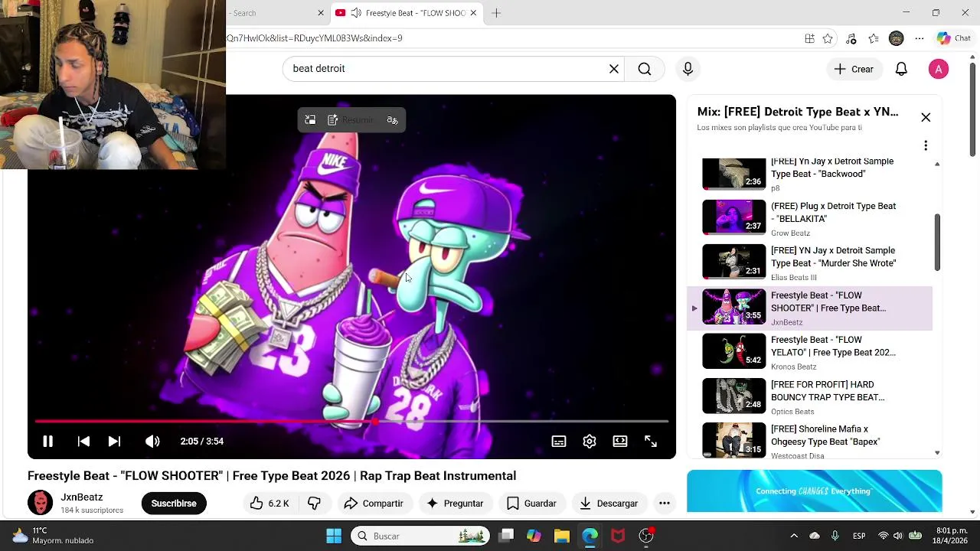Launch Copilot from the taskbar
Image resolution: width=980 pixels, height=551 pixels.
pos(534,536)
